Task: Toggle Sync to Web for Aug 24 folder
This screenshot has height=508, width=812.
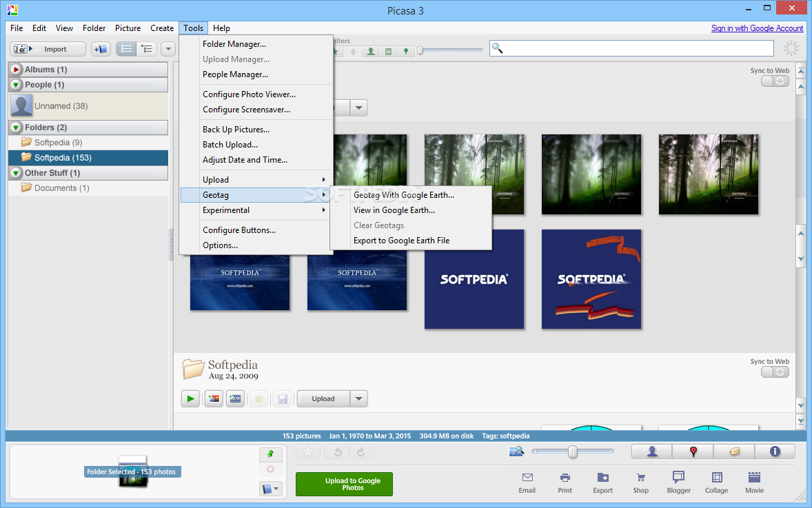Action: coord(775,372)
